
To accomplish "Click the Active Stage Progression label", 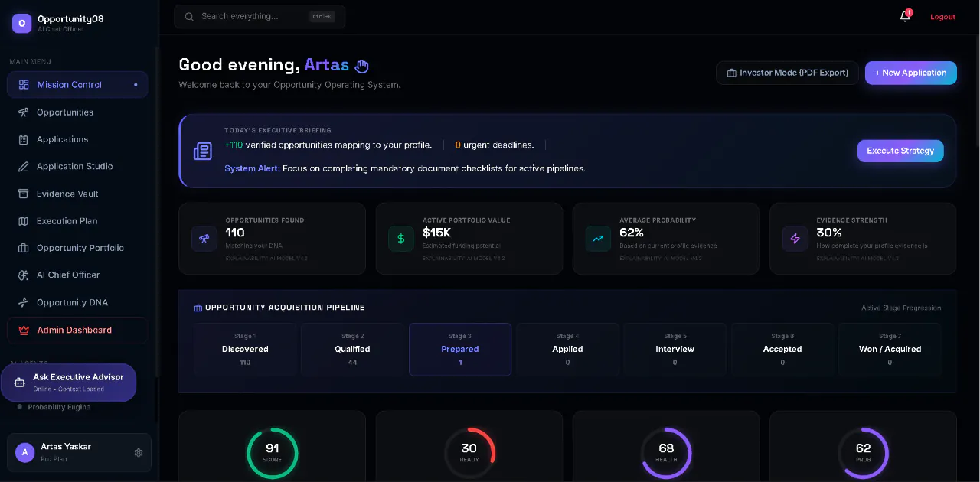I will point(901,308).
